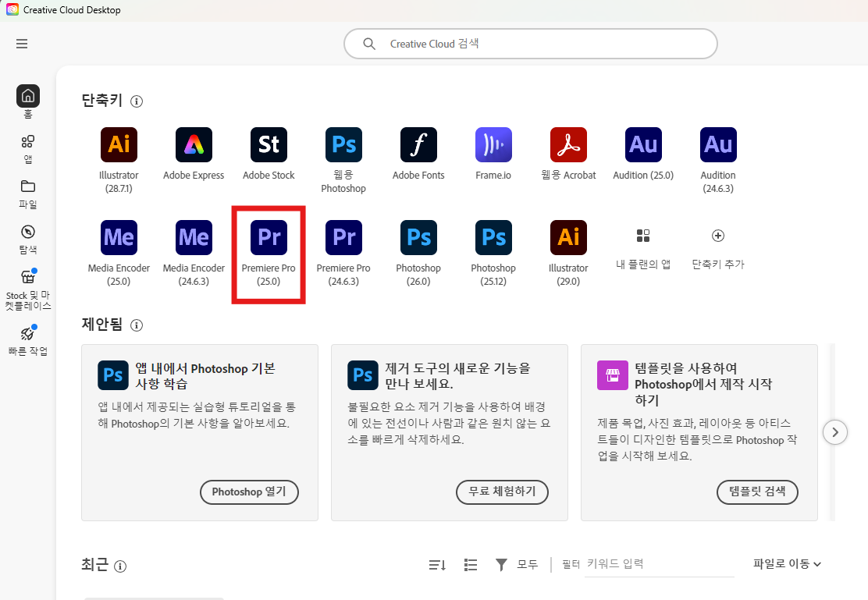
Task: Open 웹용 Photoshop shortcut
Action: point(343,145)
